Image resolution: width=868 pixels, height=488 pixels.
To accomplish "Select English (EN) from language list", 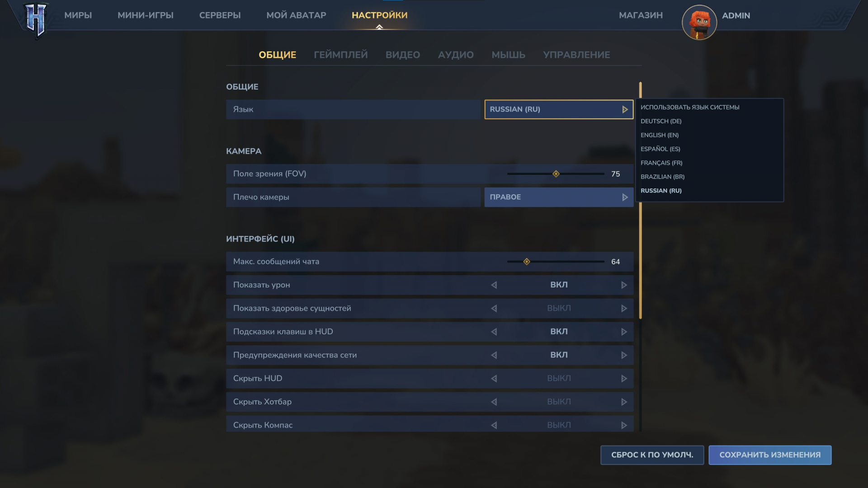I will pos(660,135).
